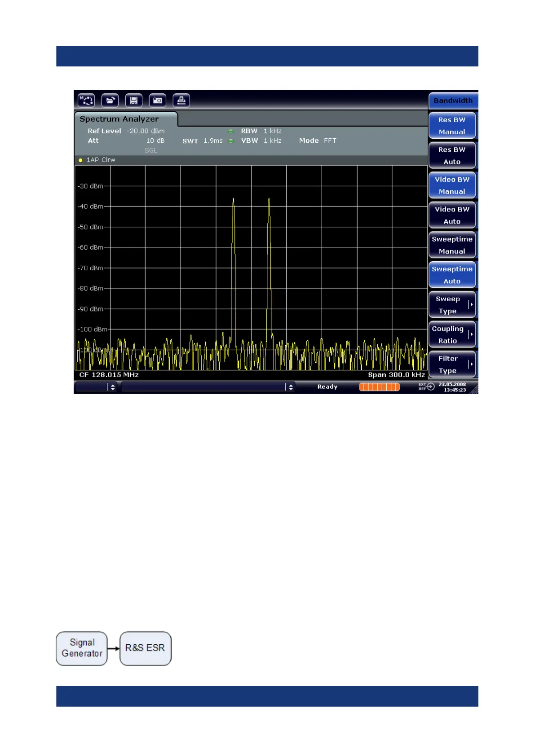Click the printer icon in toolbar

pyautogui.click(x=181, y=100)
